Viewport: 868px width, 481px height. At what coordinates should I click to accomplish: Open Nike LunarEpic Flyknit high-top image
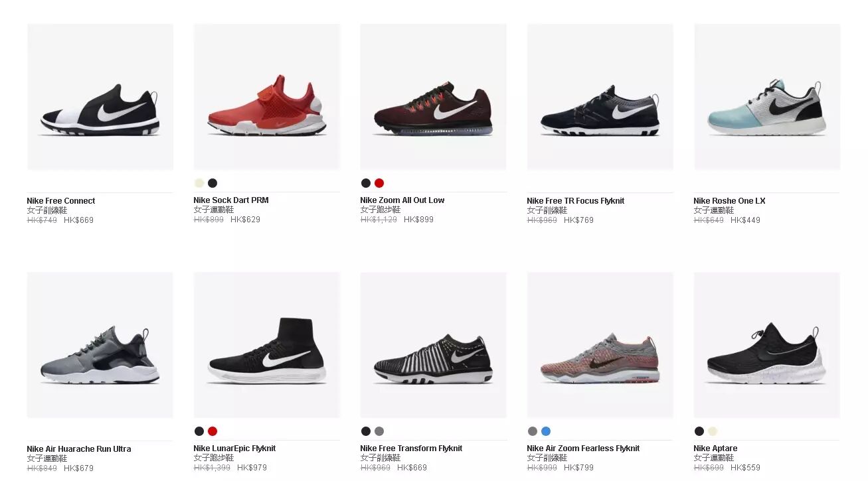point(267,345)
